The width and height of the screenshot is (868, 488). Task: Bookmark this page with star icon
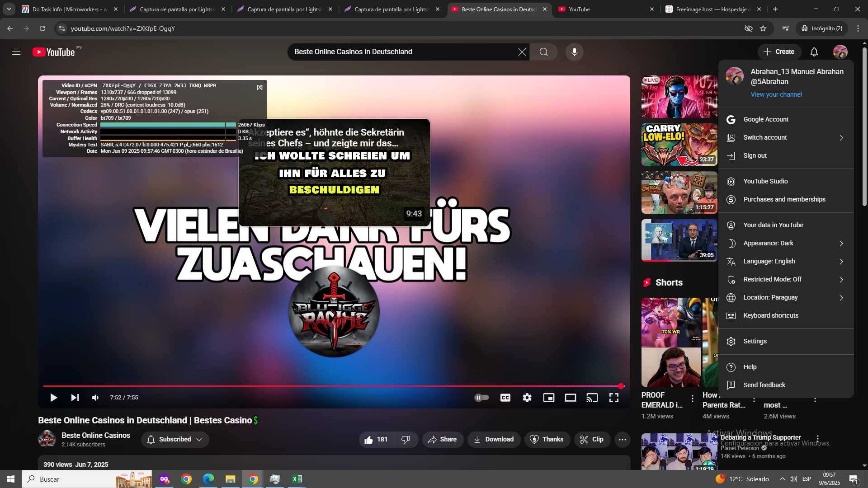click(763, 28)
